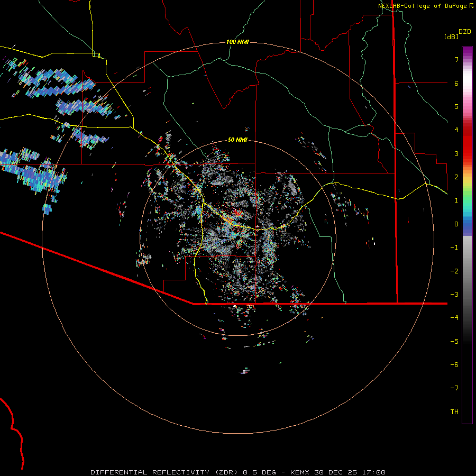The width and height of the screenshot is (476, 476).
Task: Click the Differential Reflectivity caption at bottom
Action: (238, 472)
